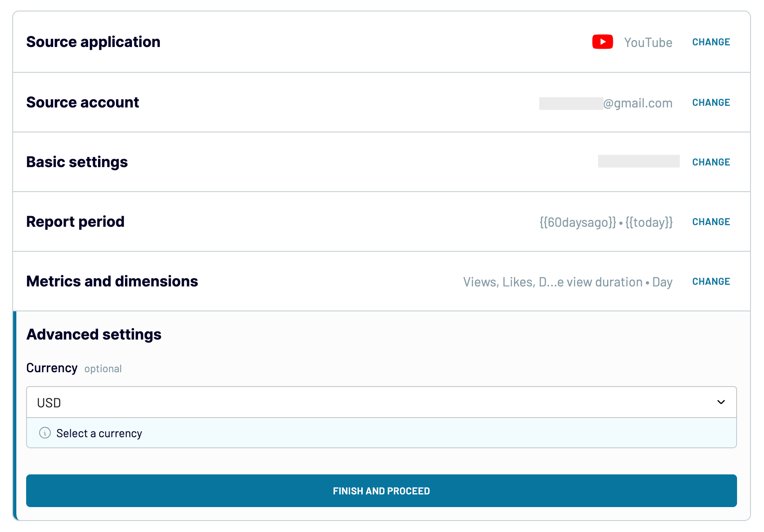The image size is (764, 532).
Task: Click the Advanced settings heading
Action: click(x=94, y=335)
